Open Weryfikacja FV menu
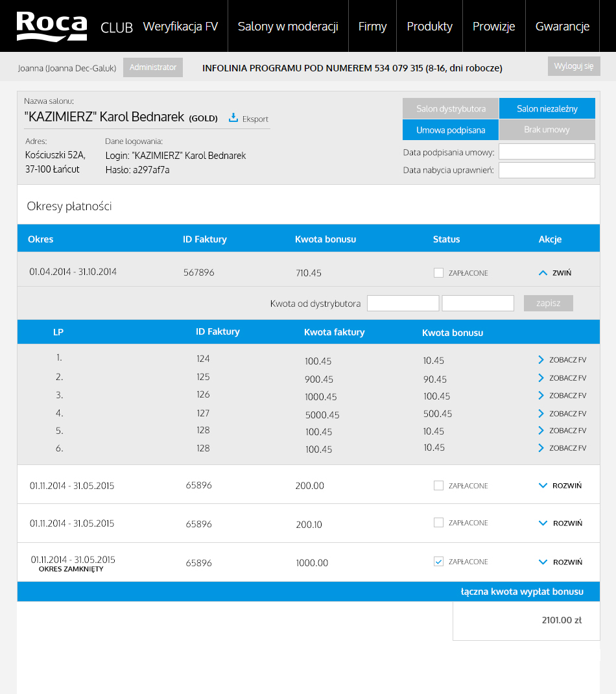Screen dimensions: 616x694 coord(180,26)
